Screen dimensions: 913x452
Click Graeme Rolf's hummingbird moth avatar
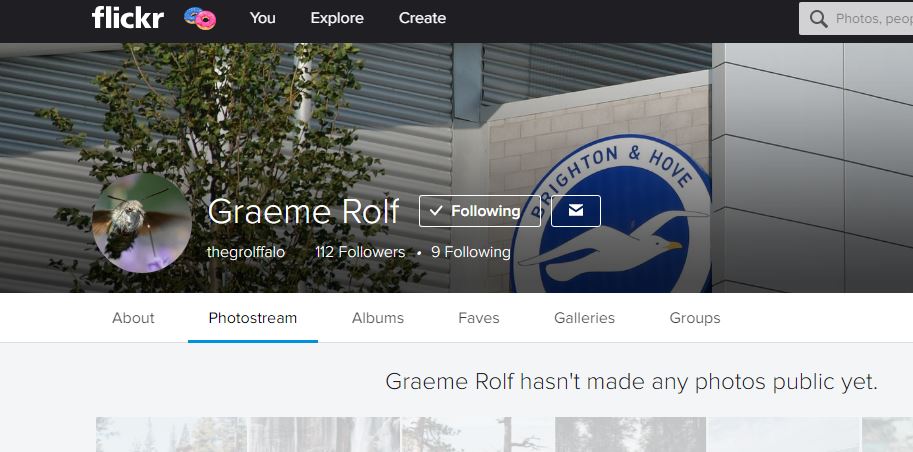point(141,223)
